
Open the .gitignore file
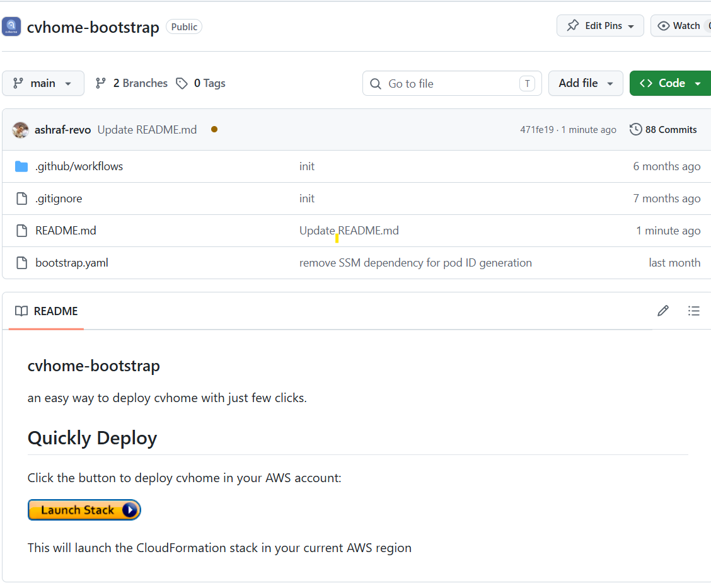[x=59, y=199]
